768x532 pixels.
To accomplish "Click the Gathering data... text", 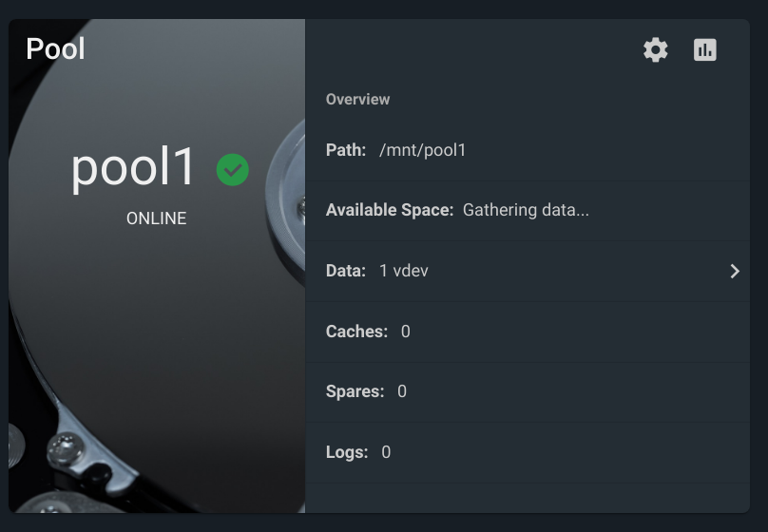I will coord(526,211).
